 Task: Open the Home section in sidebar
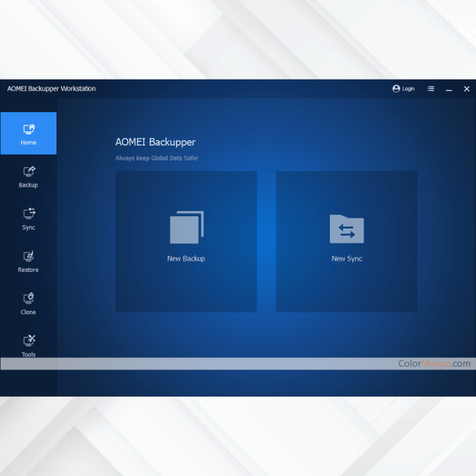click(x=29, y=133)
